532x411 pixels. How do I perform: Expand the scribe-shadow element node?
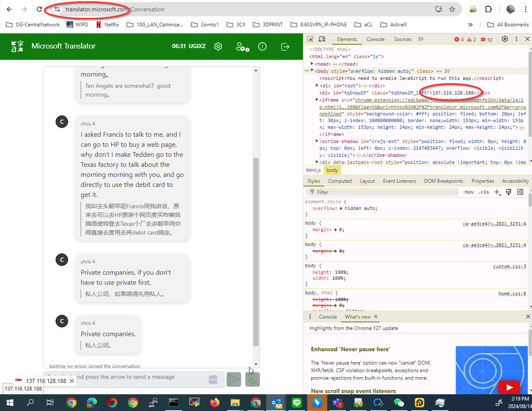click(317, 141)
